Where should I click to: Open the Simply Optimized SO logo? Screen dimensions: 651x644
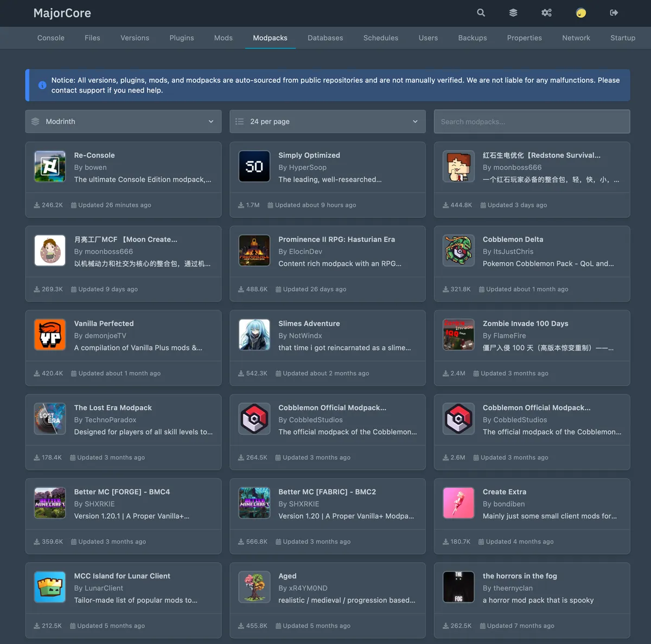pyautogui.click(x=254, y=166)
